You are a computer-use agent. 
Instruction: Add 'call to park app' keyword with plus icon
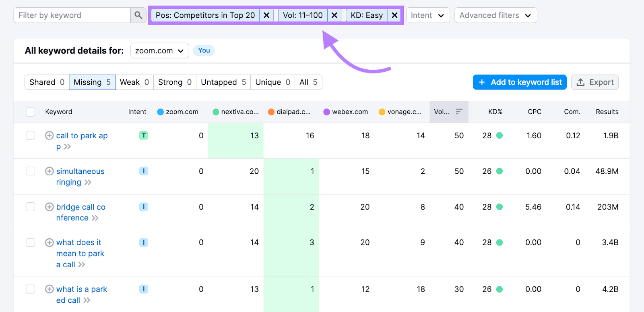point(49,135)
